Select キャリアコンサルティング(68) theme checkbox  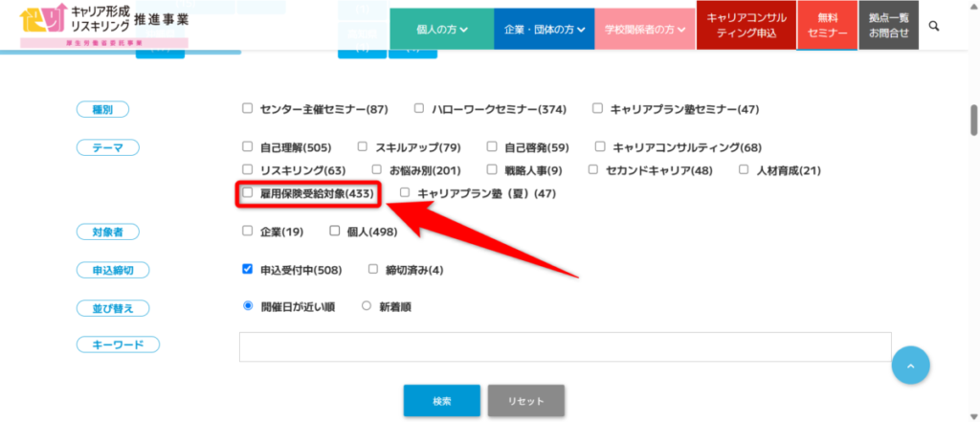click(600, 147)
